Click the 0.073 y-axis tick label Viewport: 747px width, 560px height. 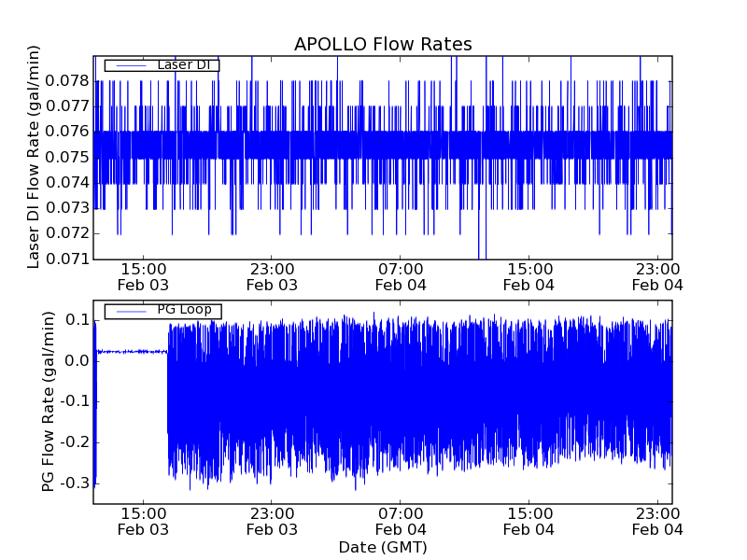pos(67,208)
